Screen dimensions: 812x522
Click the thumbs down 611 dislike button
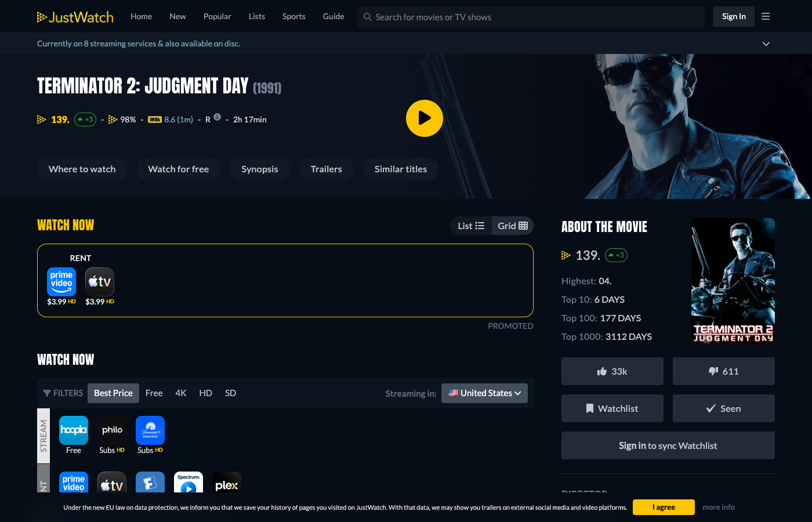tap(723, 371)
